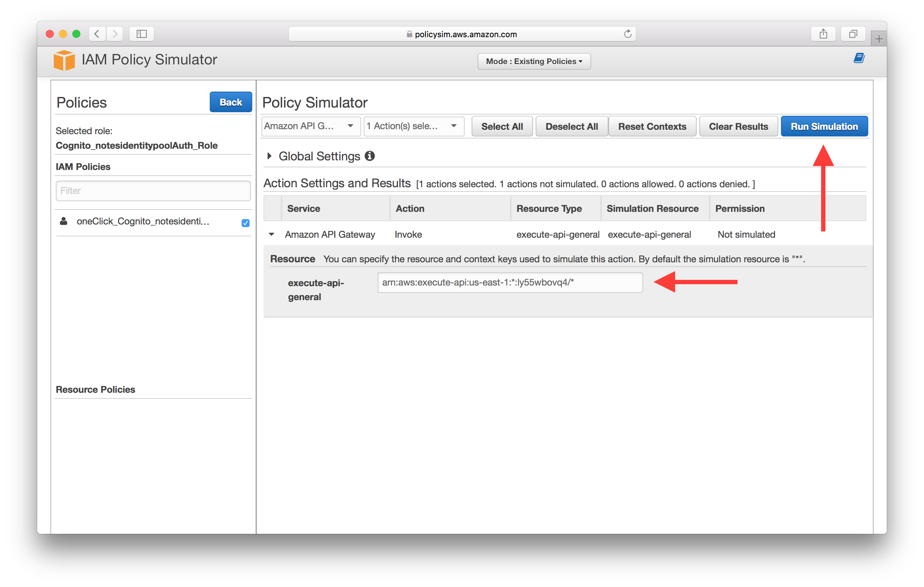Open the Actions selection dropdown
Image resolution: width=924 pixels, height=587 pixels.
pos(412,126)
